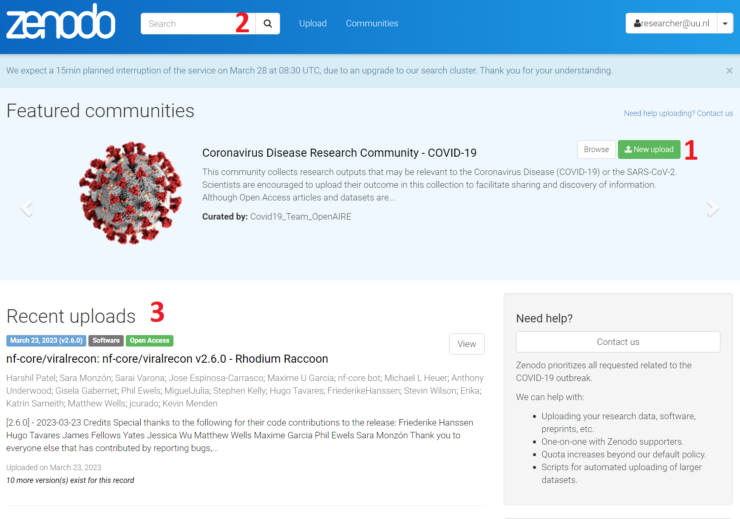Click the Featured communities heading
The image size is (740, 519).
pyautogui.click(x=100, y=111)
